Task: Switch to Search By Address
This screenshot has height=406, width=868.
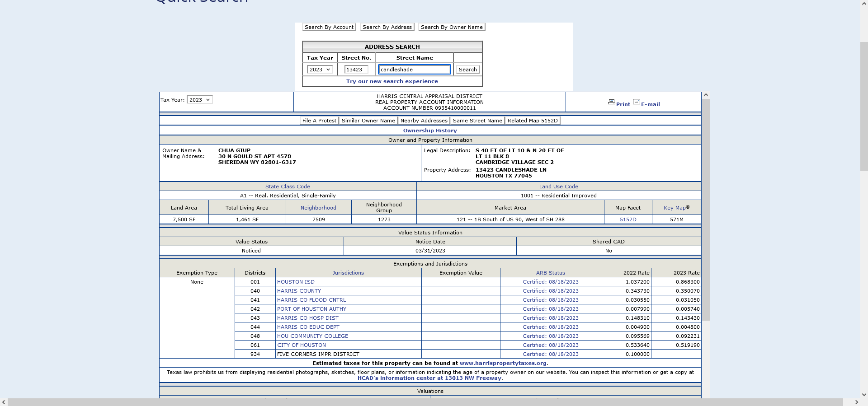Action: coord(387,27)
